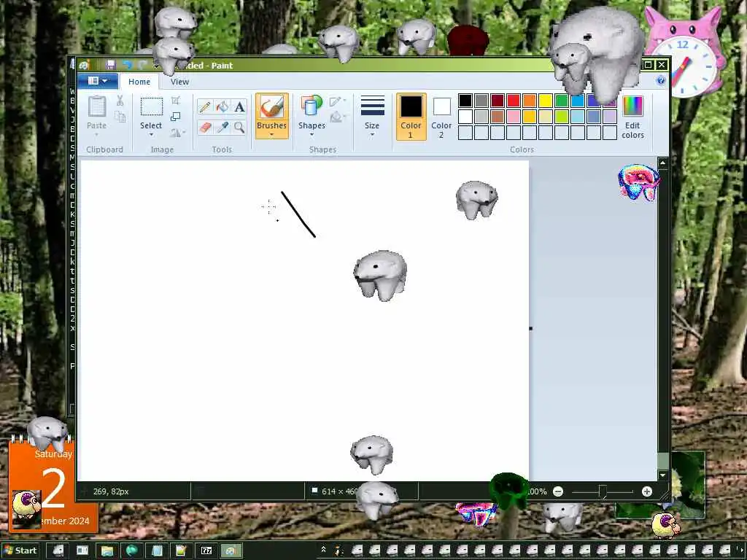The width and height of the screenshot is (747, 560).
Task: Click the Save icon in quick access toolbar
Action: pyautogui.click(x=111, y=65)
